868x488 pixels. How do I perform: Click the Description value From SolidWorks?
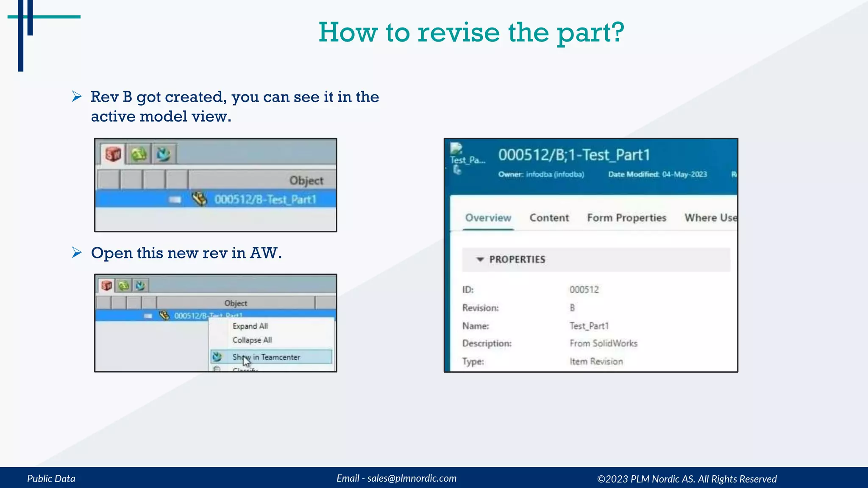click(604, 344)
